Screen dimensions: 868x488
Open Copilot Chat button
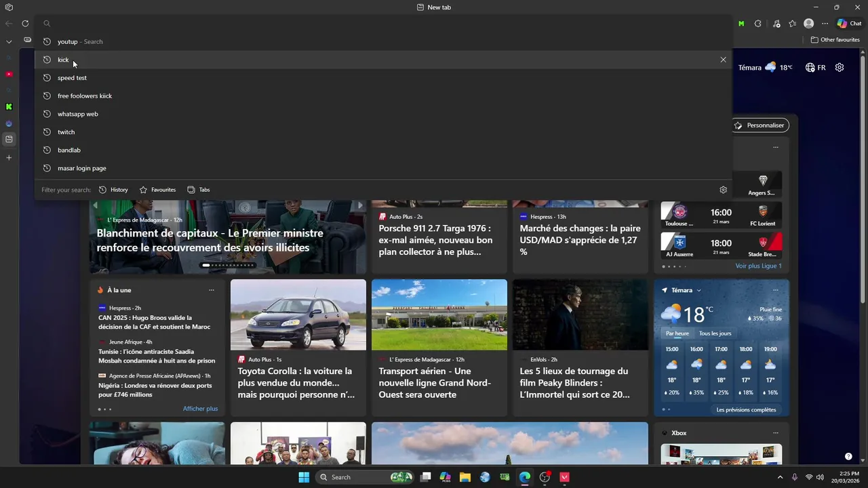point(849,24)
